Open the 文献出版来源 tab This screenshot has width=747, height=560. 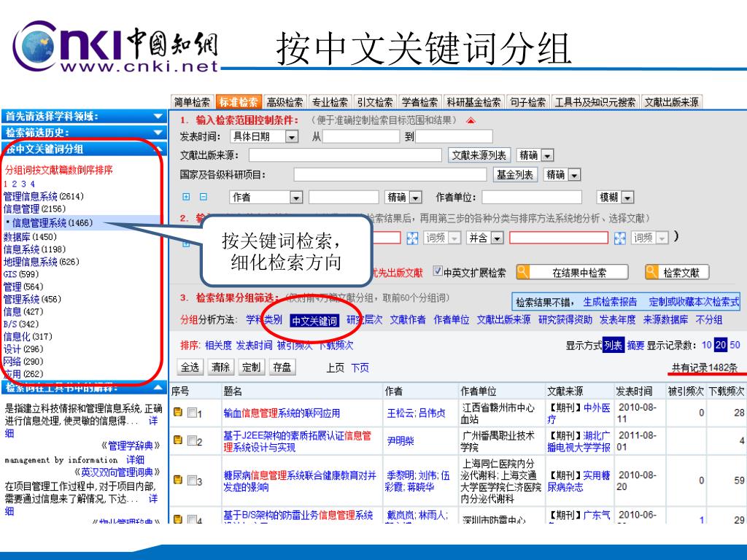[x=671, y=102]
